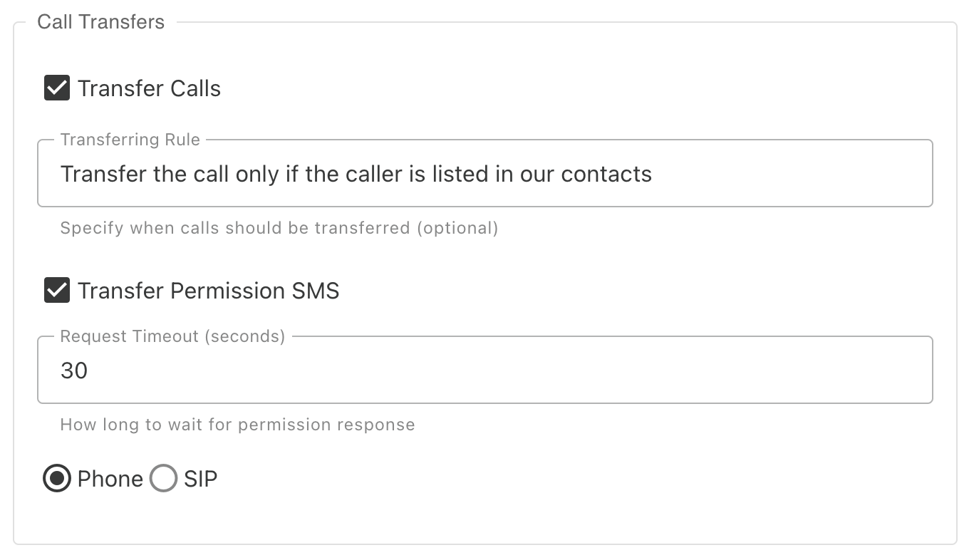Select the timeout value 30
Image resolution: width=974 pixels, height=560 pixels.
tap(73, 370)
